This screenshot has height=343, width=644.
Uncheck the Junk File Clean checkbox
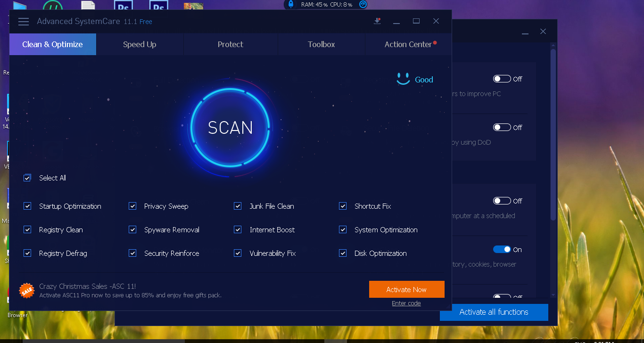[x=238, y=206]
